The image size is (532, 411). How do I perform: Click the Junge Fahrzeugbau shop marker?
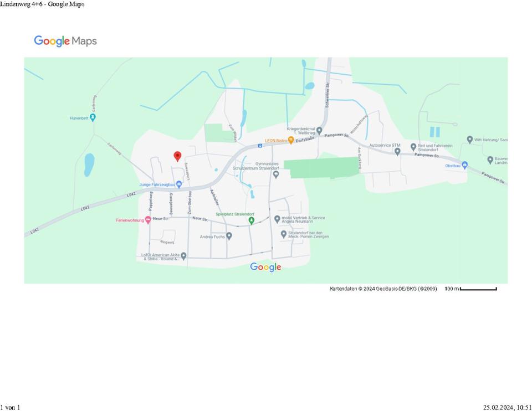pos(178,184)
